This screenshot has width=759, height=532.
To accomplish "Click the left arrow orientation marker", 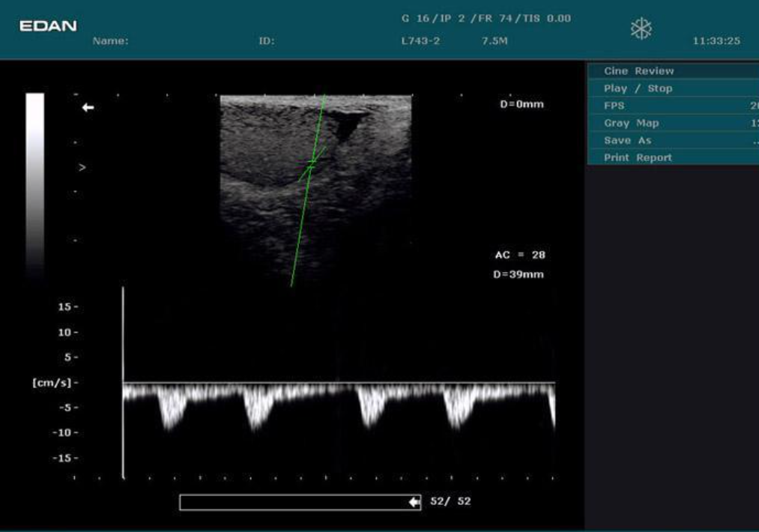I will [x=88, y=107].
